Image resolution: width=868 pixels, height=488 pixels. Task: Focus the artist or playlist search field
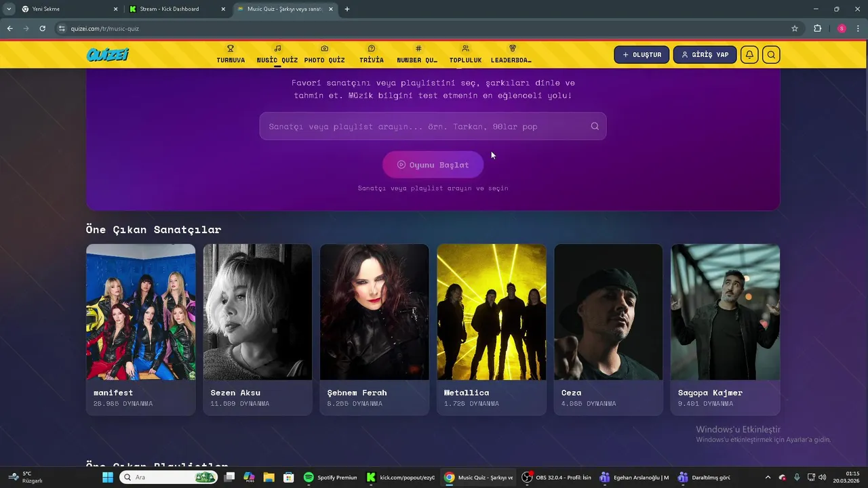(433, 126)
